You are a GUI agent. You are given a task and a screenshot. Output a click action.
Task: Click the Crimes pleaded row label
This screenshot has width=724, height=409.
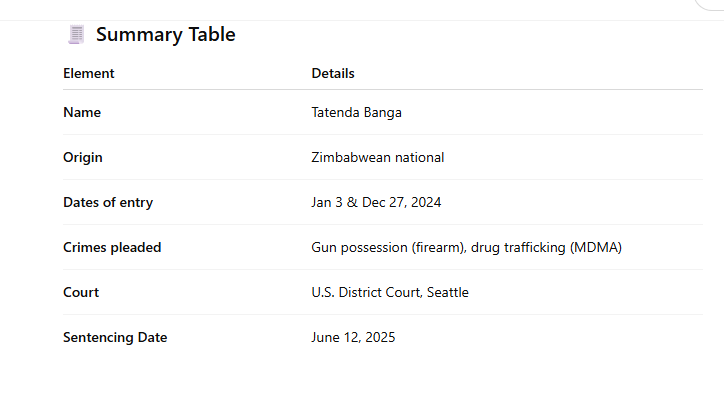(x=112, y=248)
